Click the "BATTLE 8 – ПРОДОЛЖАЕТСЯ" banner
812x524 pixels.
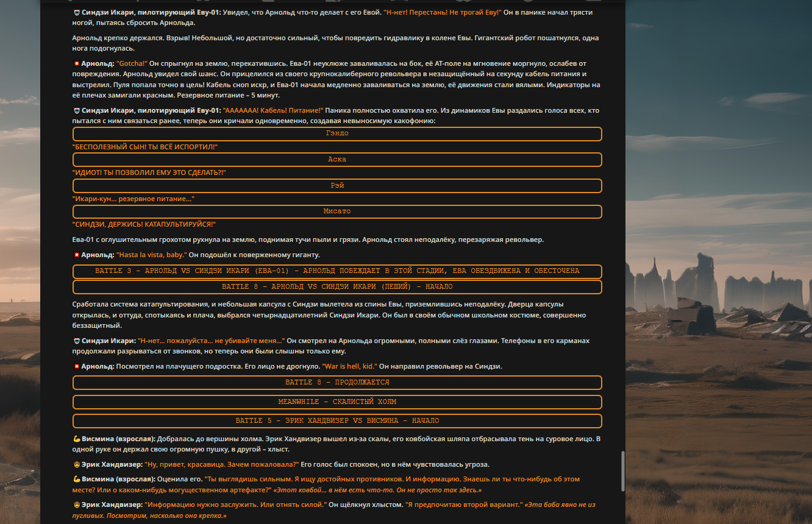click(x=337, y=382)
